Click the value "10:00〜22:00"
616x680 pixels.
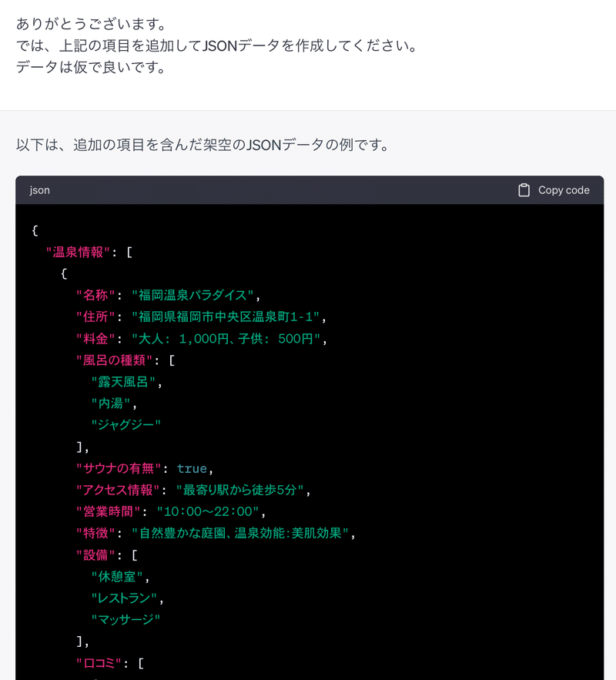[x=208, y=512]
